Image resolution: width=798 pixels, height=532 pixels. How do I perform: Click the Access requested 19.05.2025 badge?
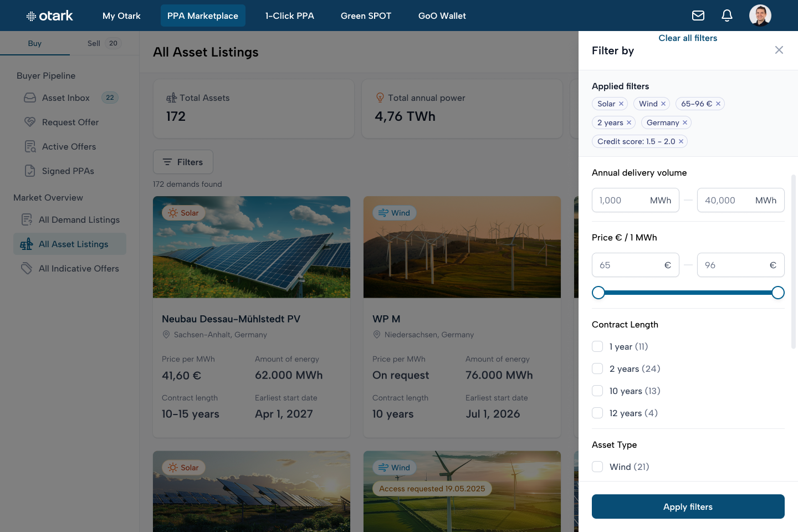432,489
